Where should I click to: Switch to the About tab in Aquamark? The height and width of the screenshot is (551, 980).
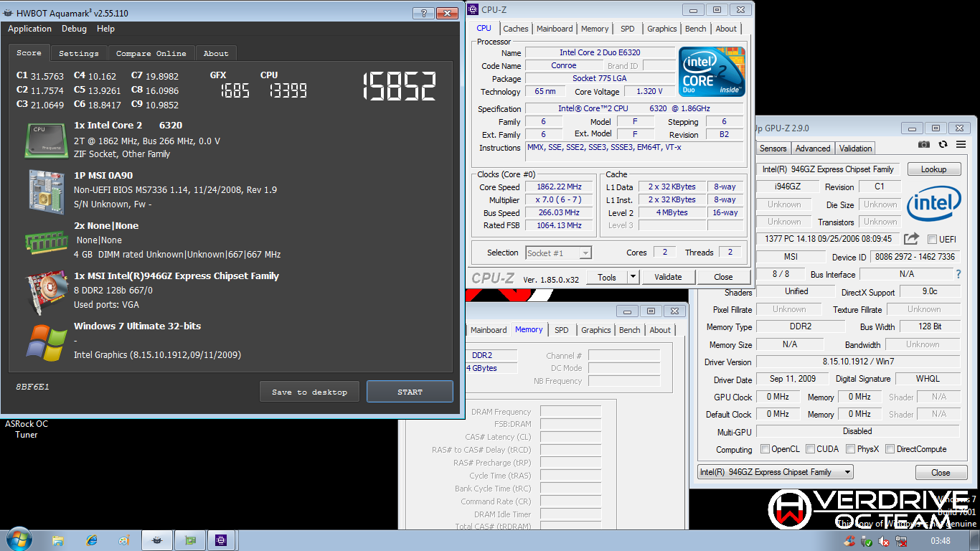tap(215, 54)
